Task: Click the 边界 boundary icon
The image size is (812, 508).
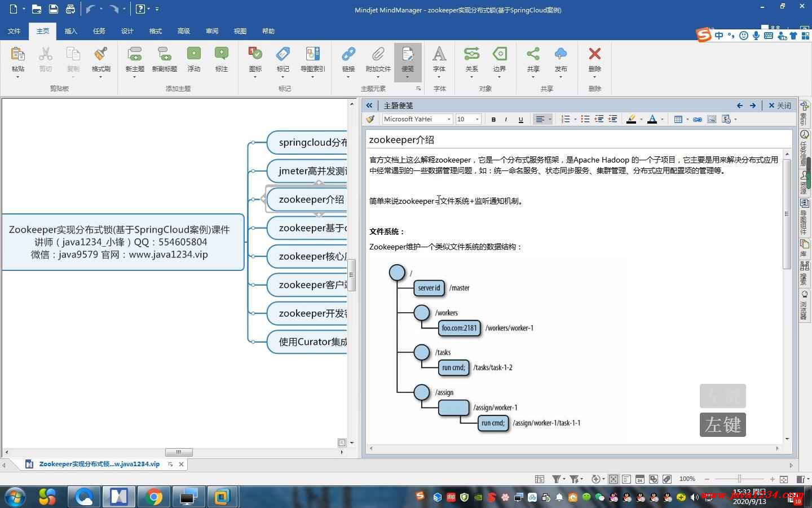Action: coord(500,54)
